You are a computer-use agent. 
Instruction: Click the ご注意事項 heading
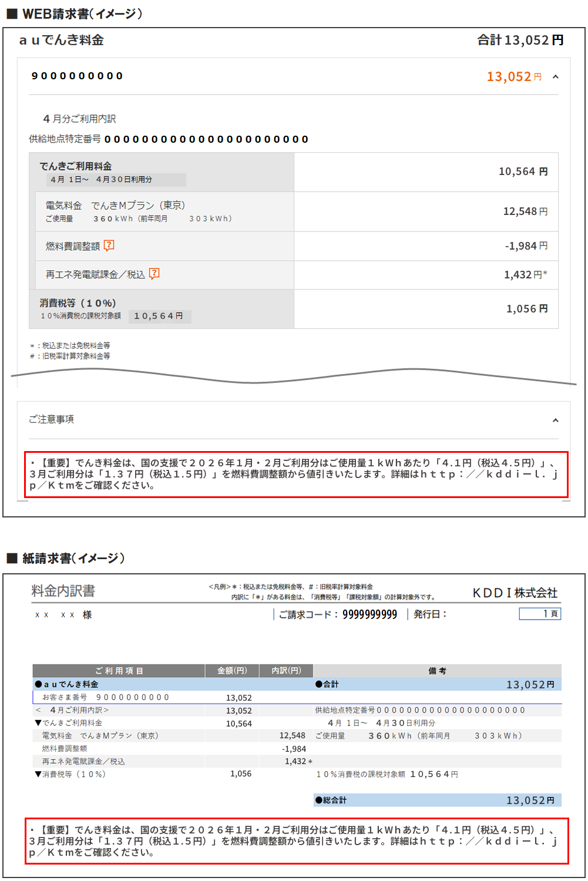52,419
